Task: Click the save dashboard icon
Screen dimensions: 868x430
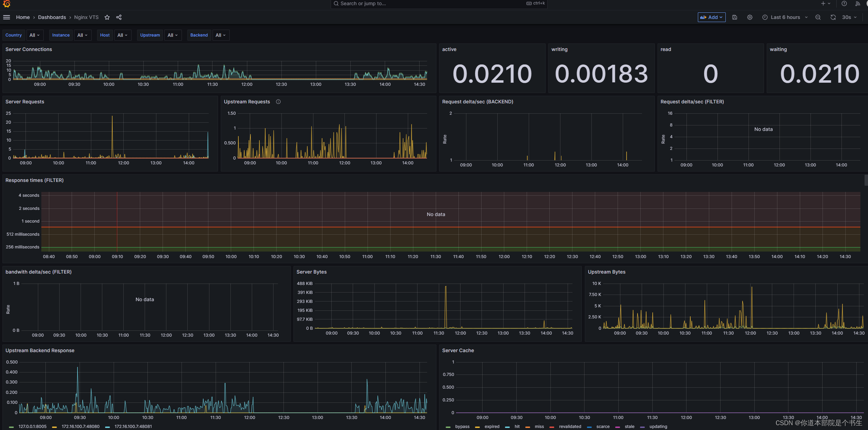Action: coord(735,17)
